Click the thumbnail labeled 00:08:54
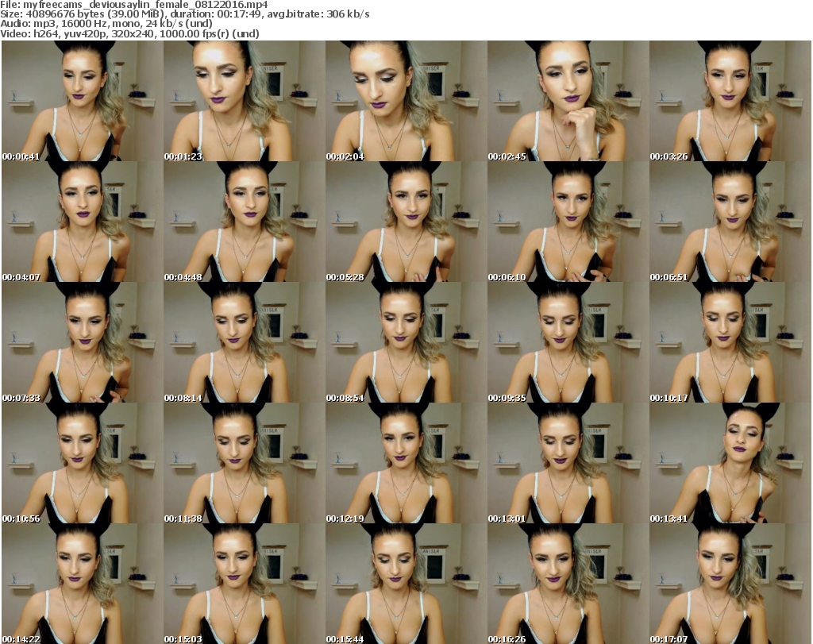813x644 pixels. (x=406, y=343)
